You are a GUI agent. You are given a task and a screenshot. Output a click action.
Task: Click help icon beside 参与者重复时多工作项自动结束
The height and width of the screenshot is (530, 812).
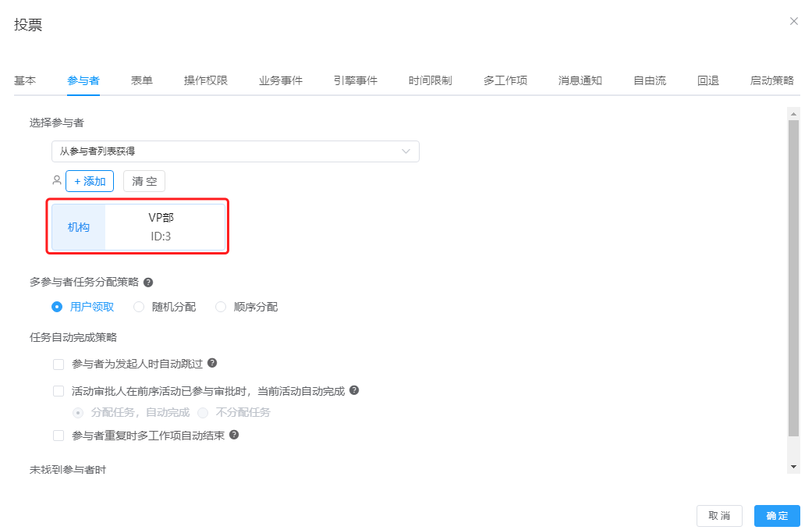point(234,435)
